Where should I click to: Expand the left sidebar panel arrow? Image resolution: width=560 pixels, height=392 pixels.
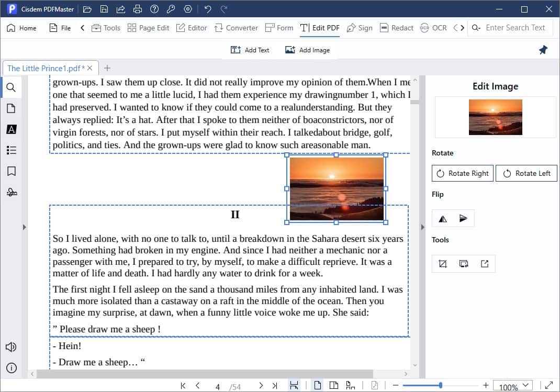[24, 227]
